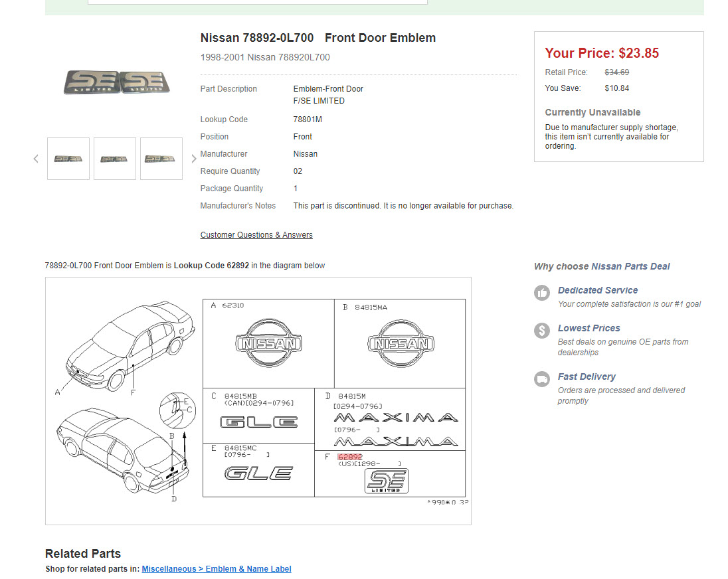Image resolution: width=728 pixels, height=579 pixels.
Task: Select the first emblem thumbnail image
Action: (68, 159)
